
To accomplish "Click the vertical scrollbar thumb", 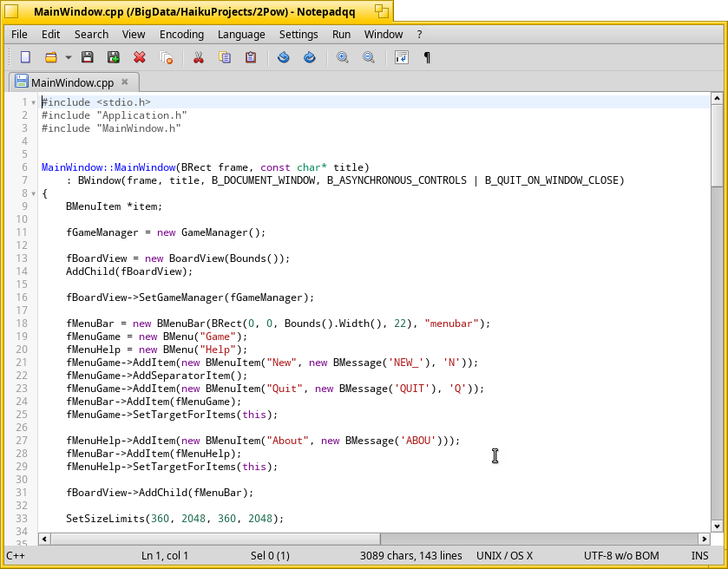I will [717, 146].
